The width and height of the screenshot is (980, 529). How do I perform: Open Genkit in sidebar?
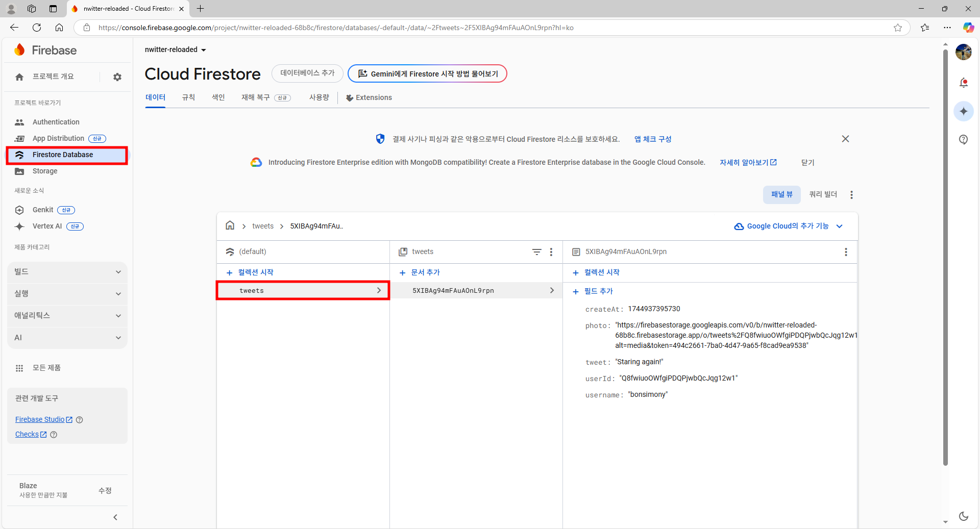click(x=43, y=210)
